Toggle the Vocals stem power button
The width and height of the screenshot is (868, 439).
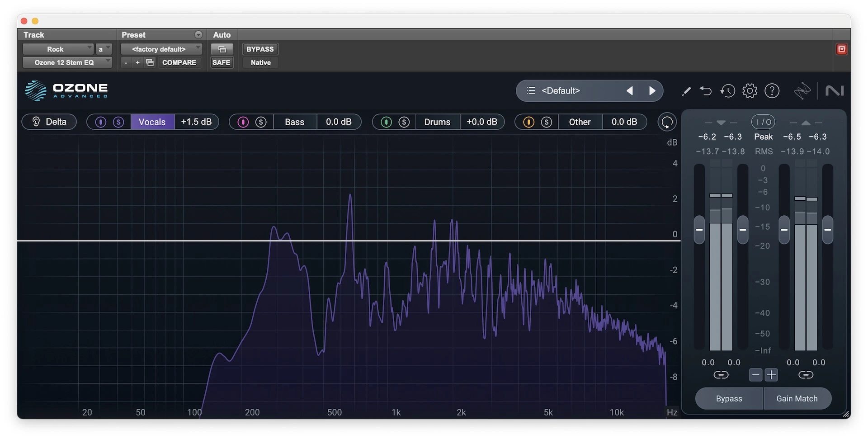tap(100, 122)
